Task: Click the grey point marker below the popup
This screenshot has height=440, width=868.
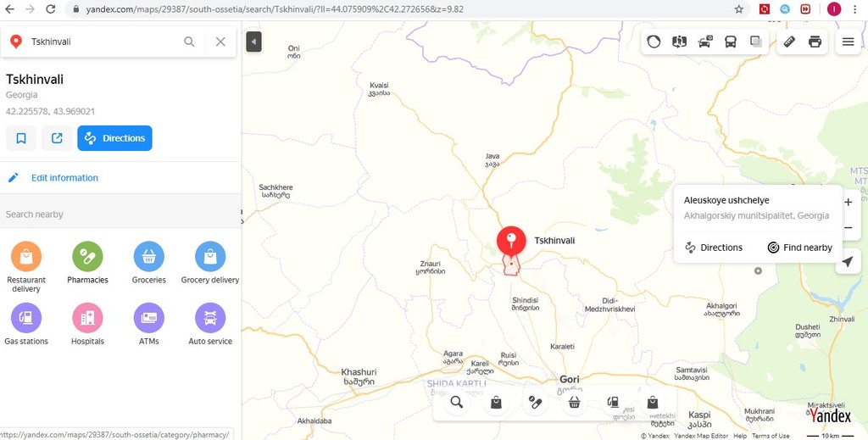Action: pyautogui.click(x=759, y=270)
